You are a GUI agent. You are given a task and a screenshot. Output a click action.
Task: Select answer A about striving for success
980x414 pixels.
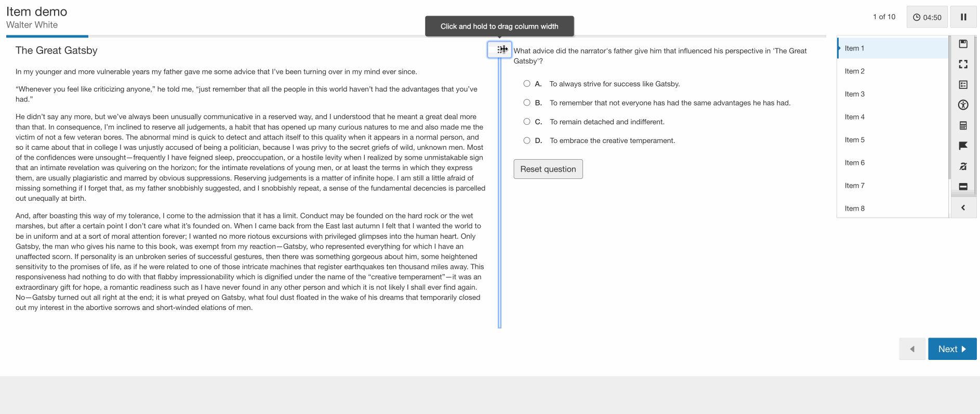(527, 84)
